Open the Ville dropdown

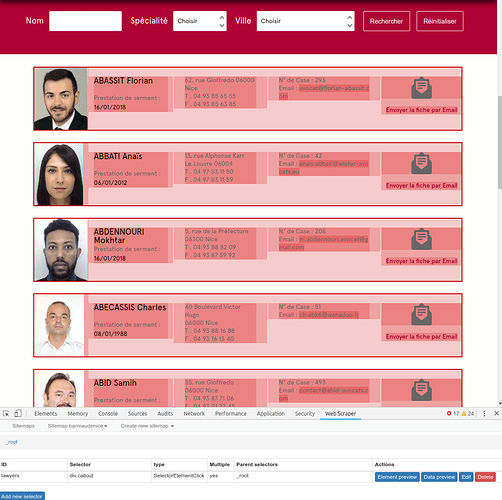[305, 21]
